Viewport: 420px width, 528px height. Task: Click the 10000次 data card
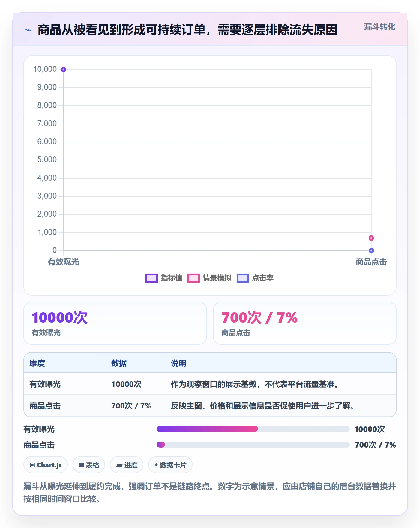115,323
